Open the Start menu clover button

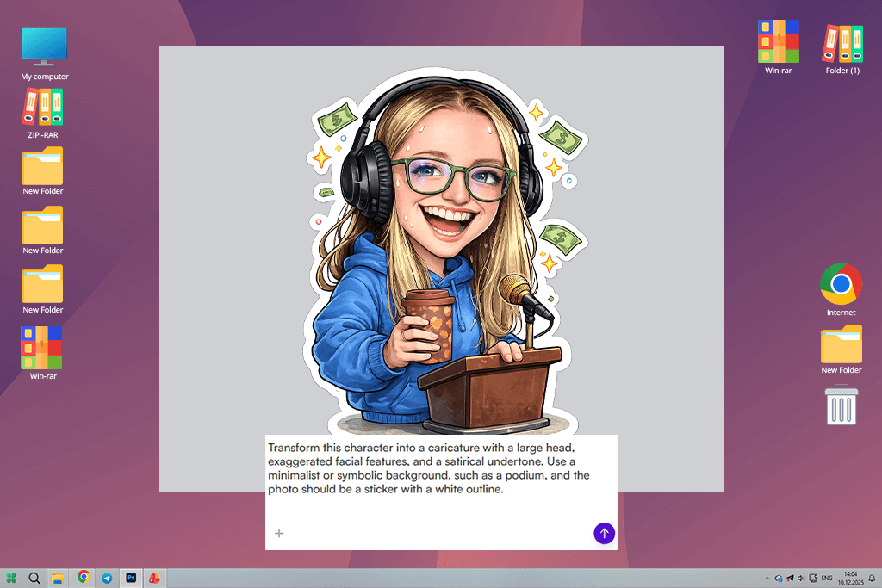coord(11,578)
